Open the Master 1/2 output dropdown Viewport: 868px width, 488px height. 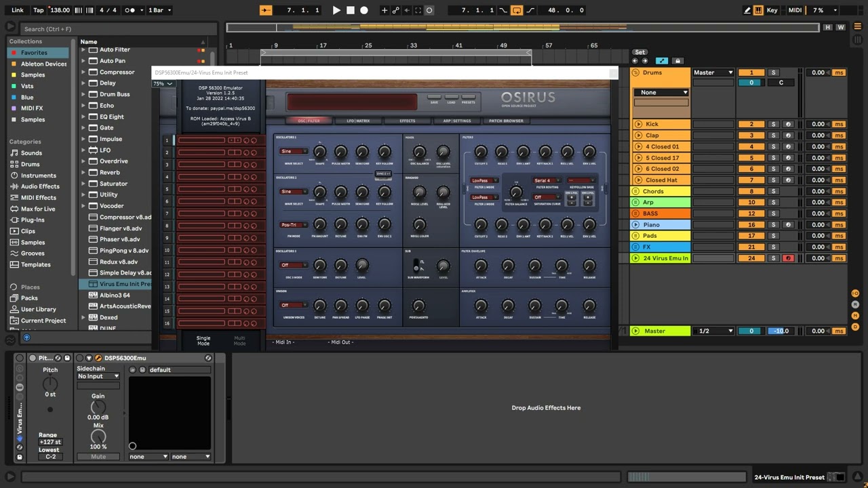coord(713,331)
